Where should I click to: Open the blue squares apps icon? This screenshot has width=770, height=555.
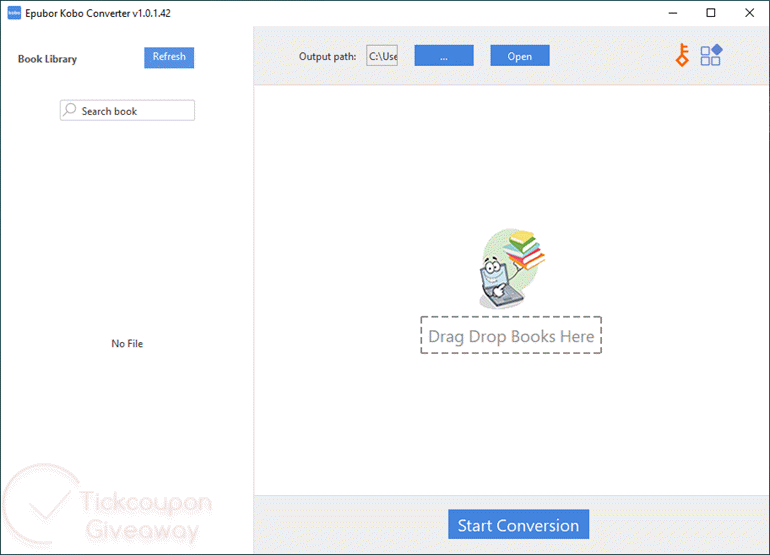(711, 55)
